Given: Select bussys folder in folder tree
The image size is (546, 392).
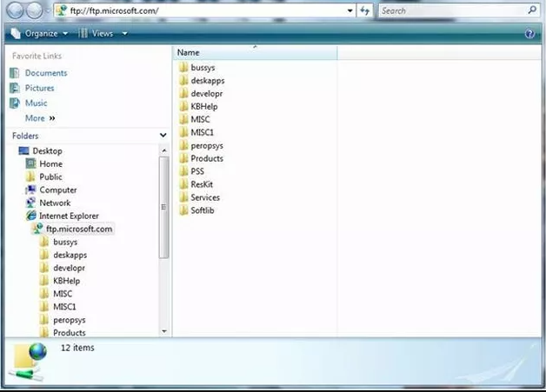Looking at the screenshot, I should [65, 242].
